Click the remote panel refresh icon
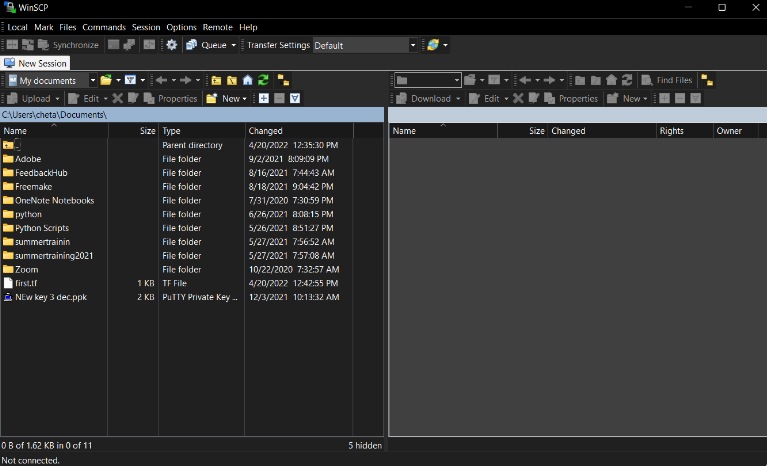Viewport: 767px width, 466px height. click(x=627, y=80)
